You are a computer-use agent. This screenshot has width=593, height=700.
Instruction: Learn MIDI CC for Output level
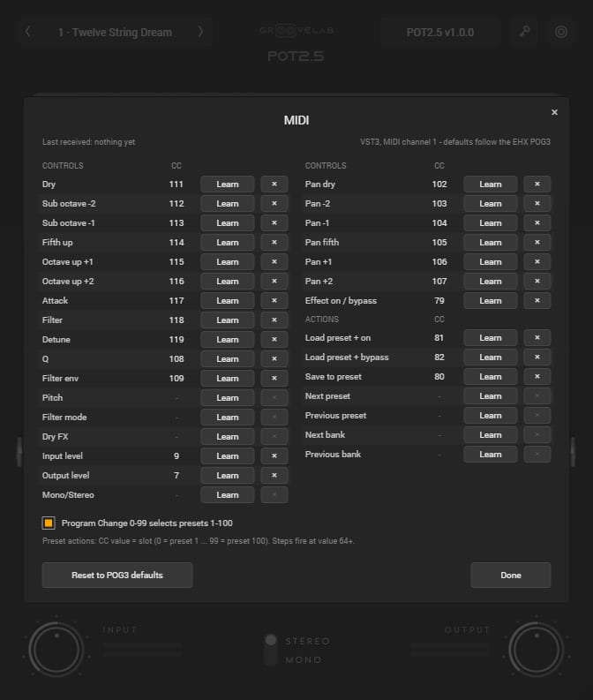pyautogui.click(x=228, y=476)
